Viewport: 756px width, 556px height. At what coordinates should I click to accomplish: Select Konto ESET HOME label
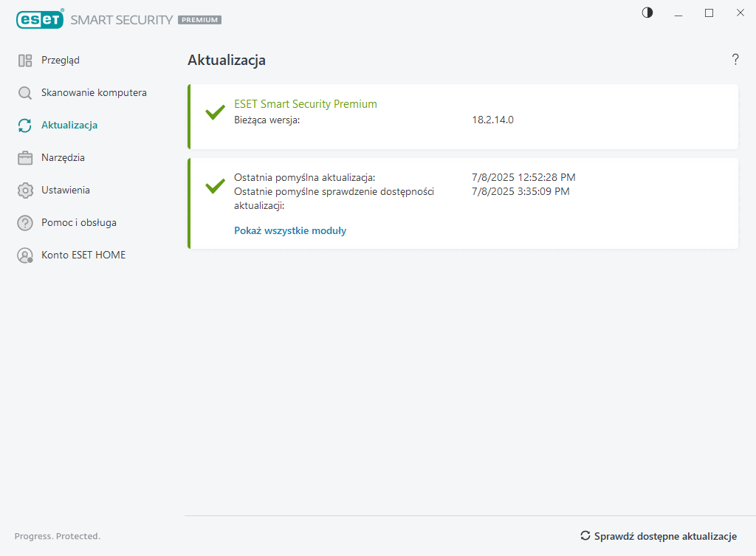(x=83, y=255)
